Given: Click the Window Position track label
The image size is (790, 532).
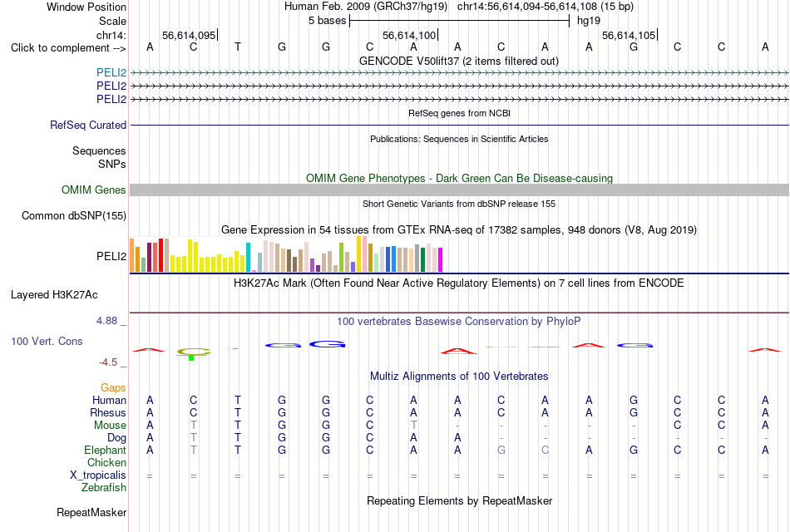Looking at the screenshot, I should (86, 7).
